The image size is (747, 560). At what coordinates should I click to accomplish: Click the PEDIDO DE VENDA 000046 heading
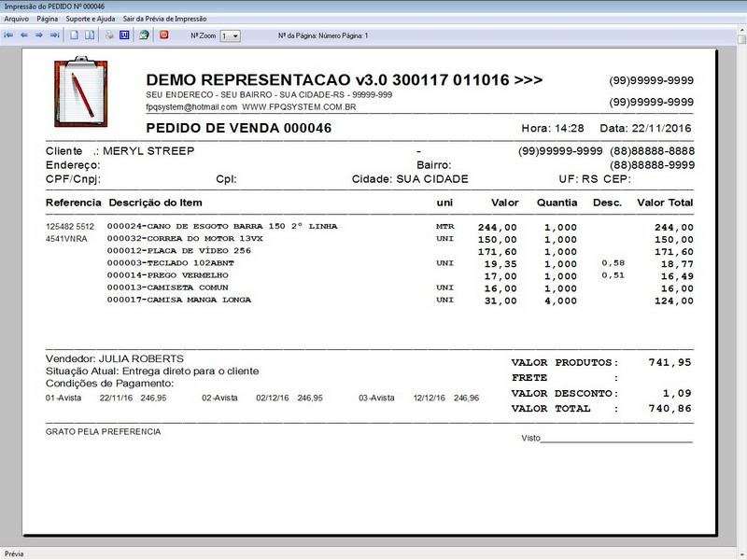[x=239, y=128]
